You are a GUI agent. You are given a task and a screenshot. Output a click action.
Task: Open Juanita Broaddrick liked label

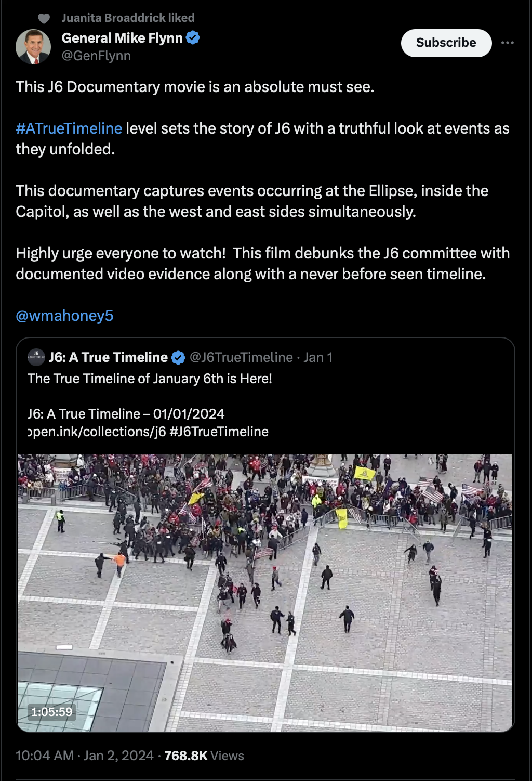(128, 18)
